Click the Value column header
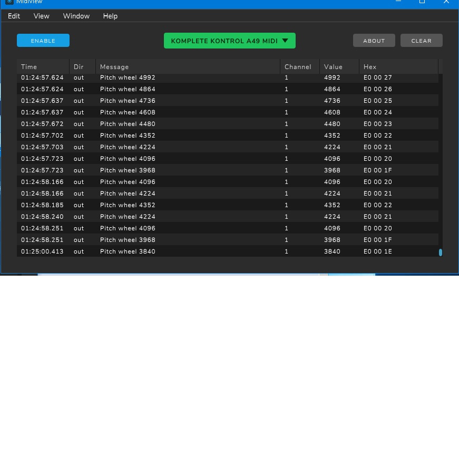This screenshot has width=459, height=476. click(339, 67)
